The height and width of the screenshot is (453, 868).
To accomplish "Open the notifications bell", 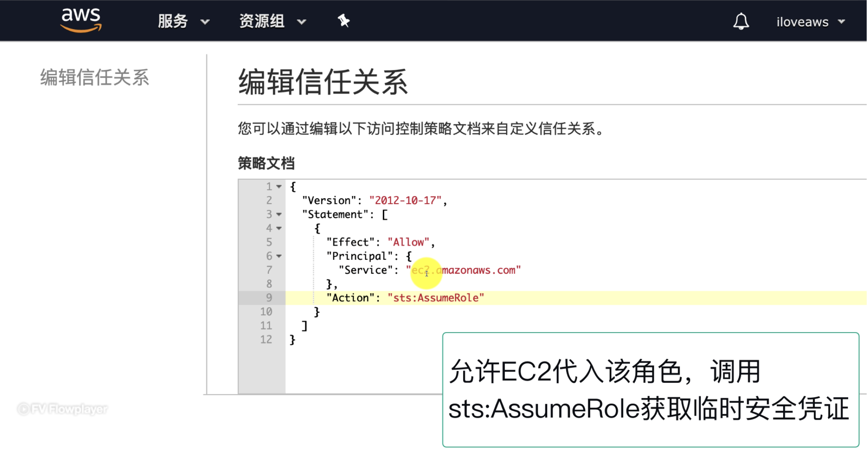I will point(741,21).
